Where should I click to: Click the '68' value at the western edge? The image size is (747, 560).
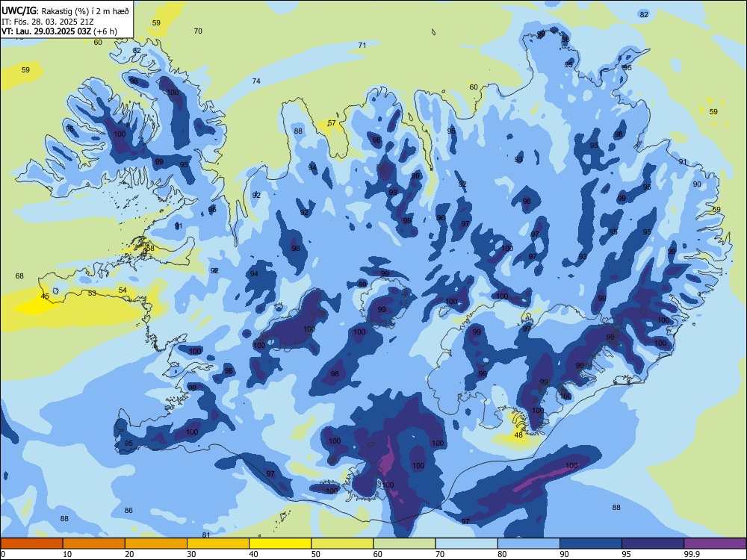tap(19, 276)
